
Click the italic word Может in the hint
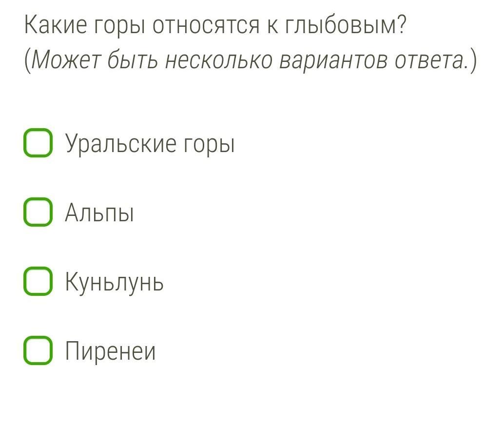(x=67, y=60)
